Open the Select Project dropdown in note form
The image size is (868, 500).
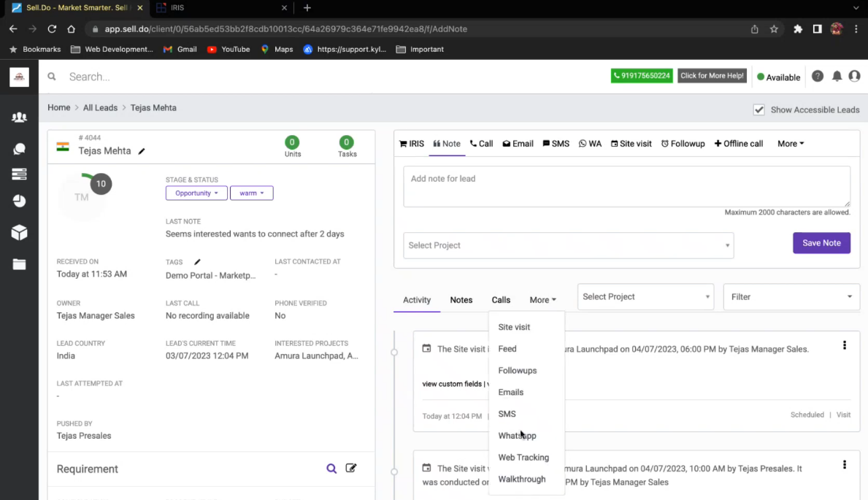568,245
